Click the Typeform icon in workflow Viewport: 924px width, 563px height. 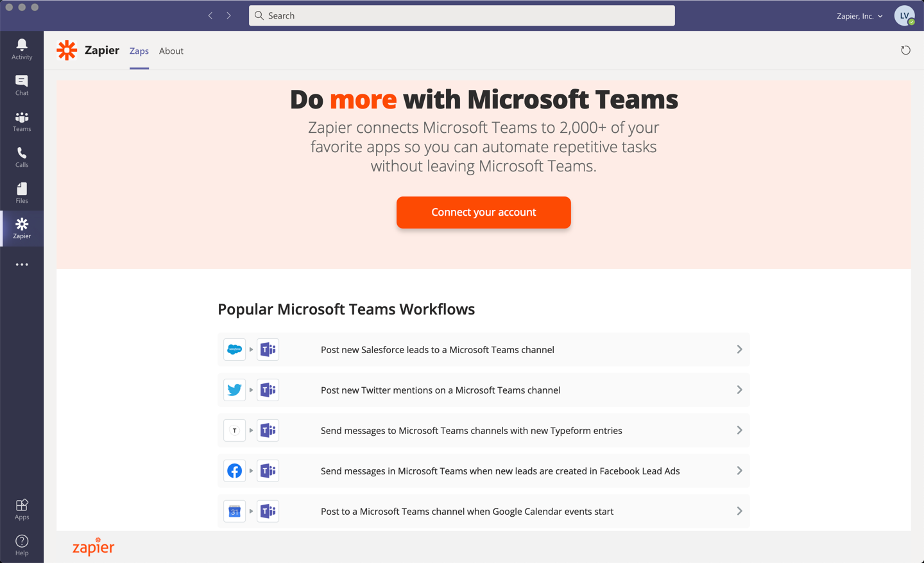(235, 431)
